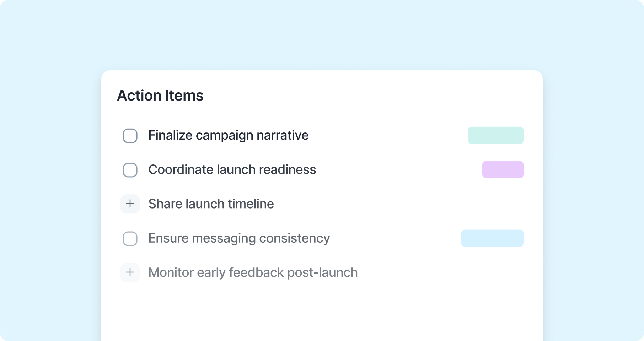Viewport: 644px width, 341px height.
Task: Check the Finalize campaign narrative checkbox
Action: point(130,136)
